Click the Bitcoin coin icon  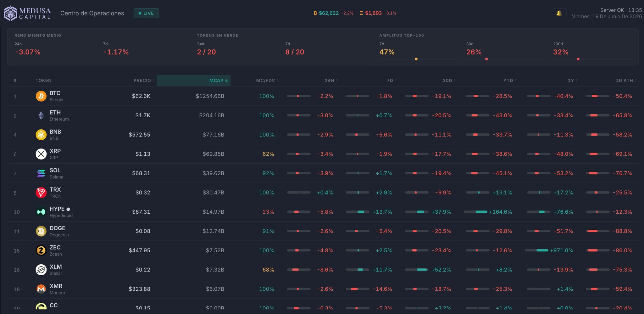pyautogui.click(x=41, y=96)
